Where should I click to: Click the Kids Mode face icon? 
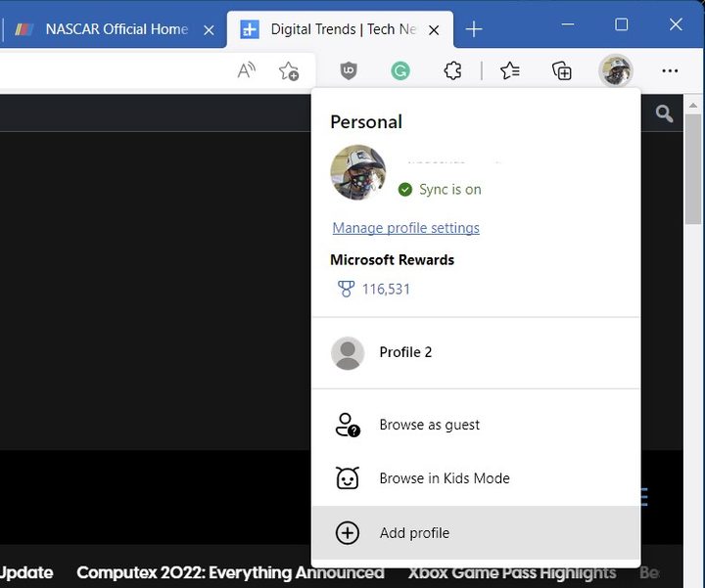(348, 478)
